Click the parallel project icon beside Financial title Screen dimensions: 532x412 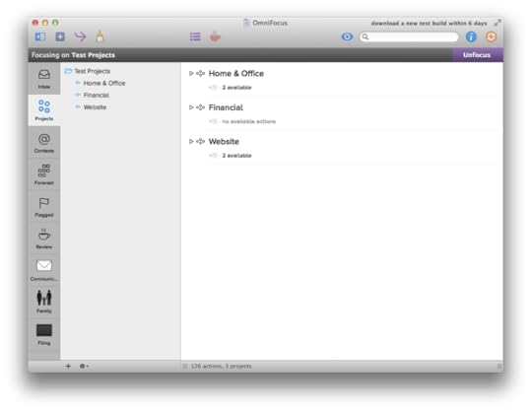[201, 107]
